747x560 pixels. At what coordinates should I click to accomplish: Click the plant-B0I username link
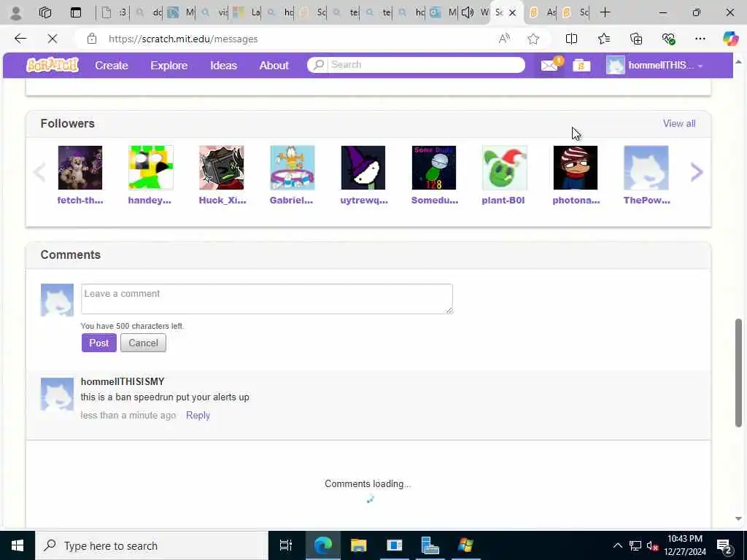tap(503, 201)
